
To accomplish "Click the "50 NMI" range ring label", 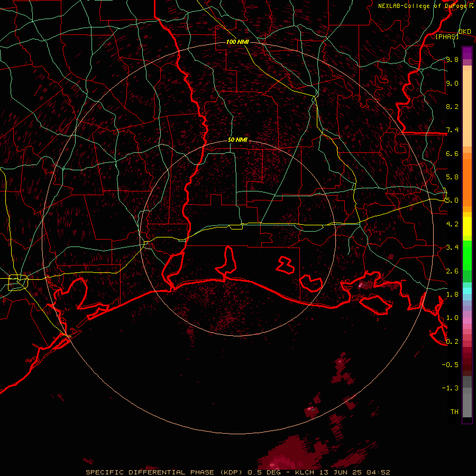I will (x=237, y=140).
